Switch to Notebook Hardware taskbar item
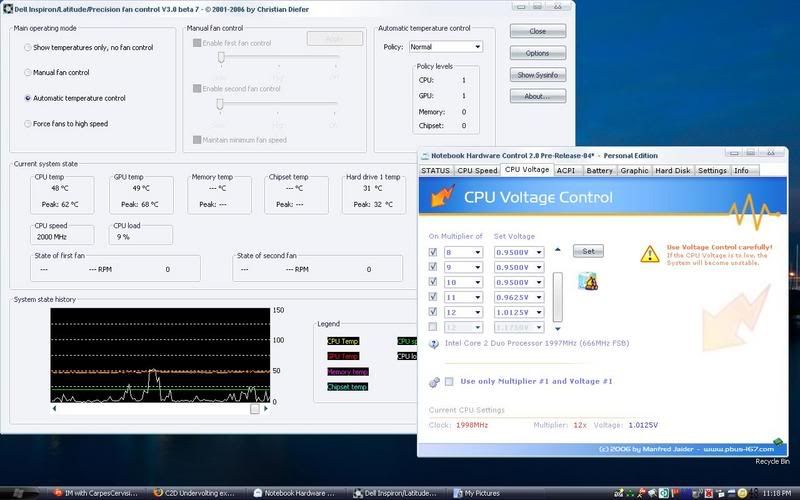Screen dimensions: 800x500 tap(294, 493)
